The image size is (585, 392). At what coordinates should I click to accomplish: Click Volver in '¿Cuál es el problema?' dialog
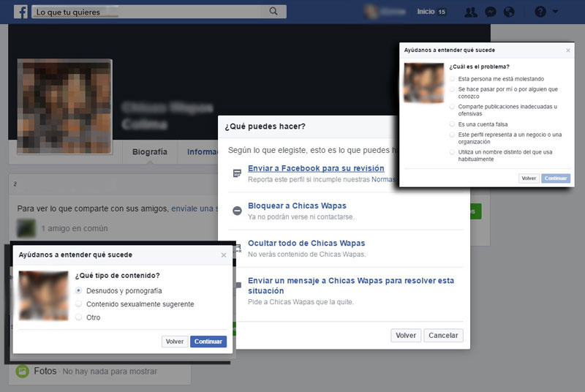(x=529, y=178)
